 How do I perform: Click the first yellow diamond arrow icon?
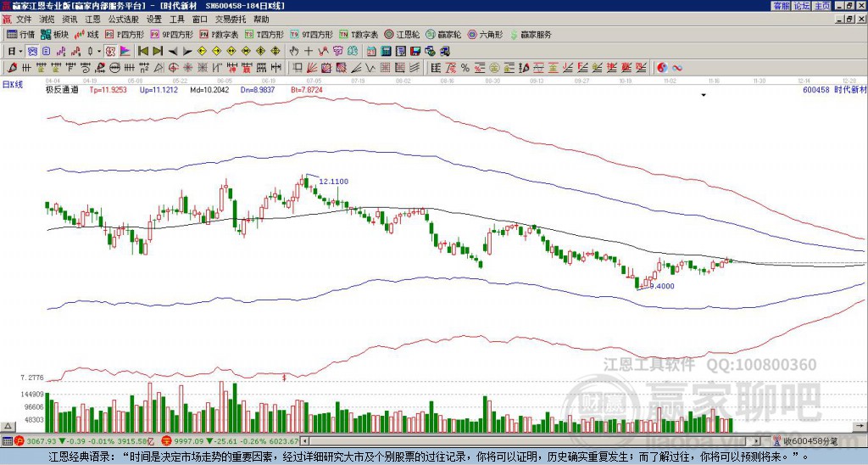click(202, 52)
